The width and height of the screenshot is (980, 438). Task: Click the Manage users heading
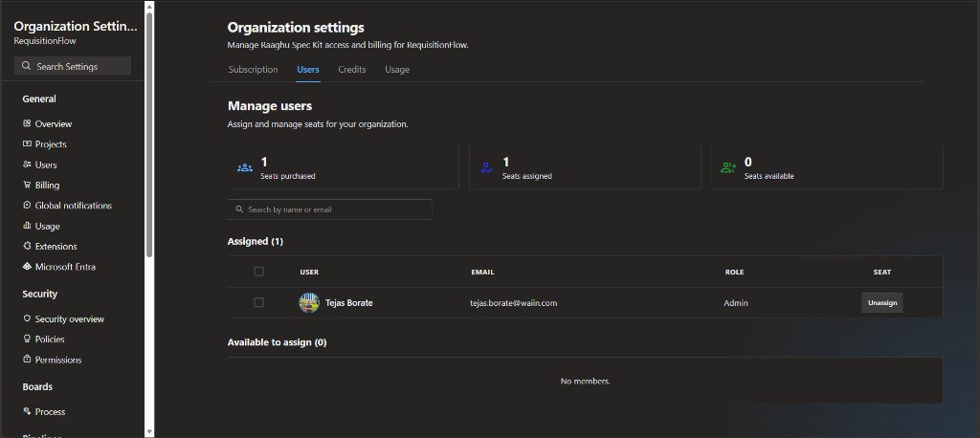pos(269,105)
